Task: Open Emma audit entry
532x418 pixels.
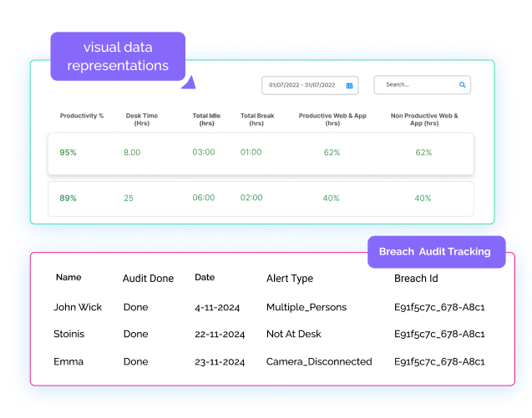Action: click(68, 362)
